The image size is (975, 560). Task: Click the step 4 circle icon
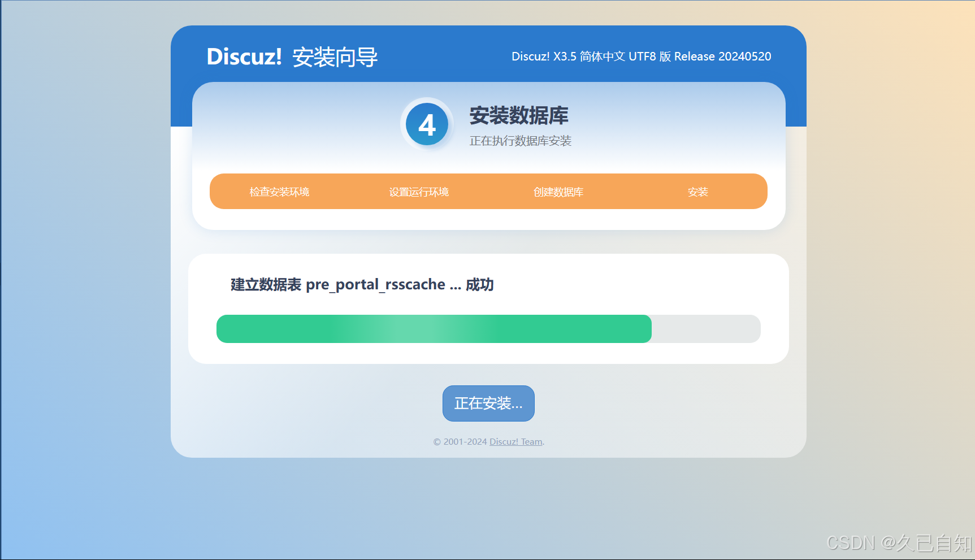click(427, 124)
